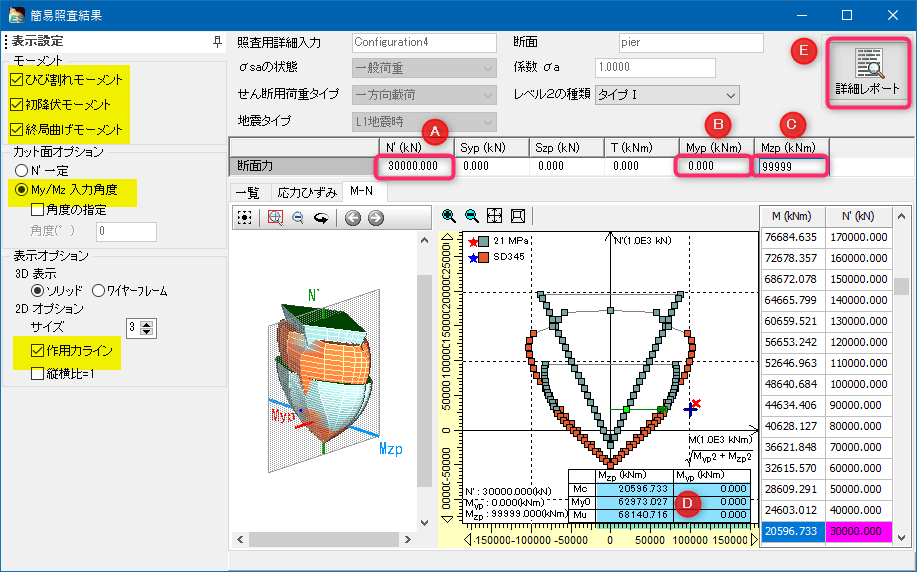Zoom in on the M-N graph
The height and width of the screenshot is (572, 917).
click(449, 215)
